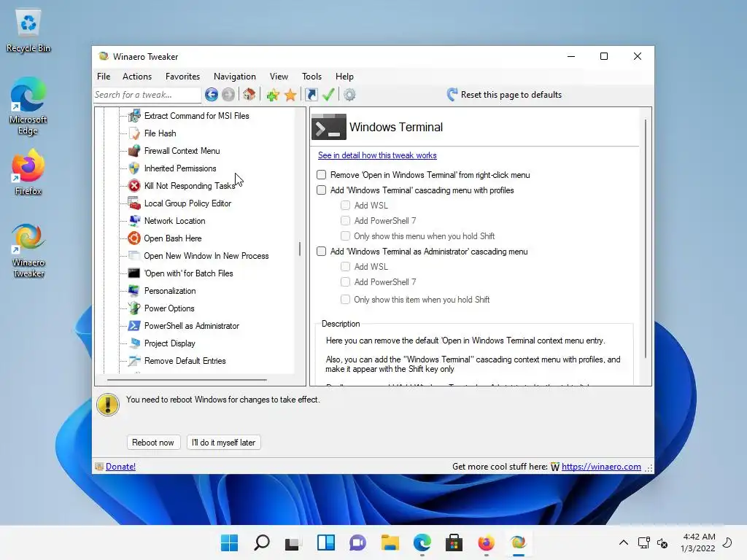This screenshot has height=560, width=747.
Task: Open the Actions menu
Action: pos(137,77)
